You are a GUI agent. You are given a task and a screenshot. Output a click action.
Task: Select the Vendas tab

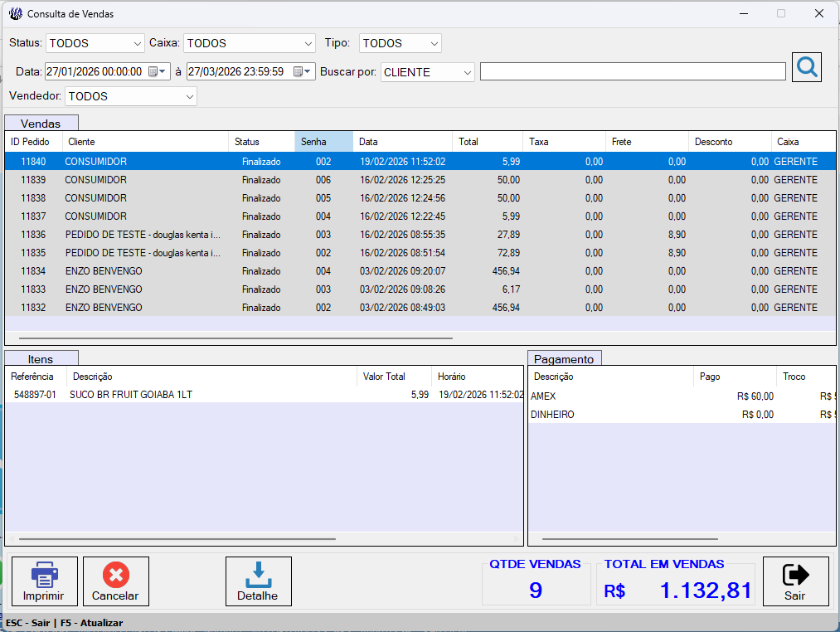click(41, 124)
